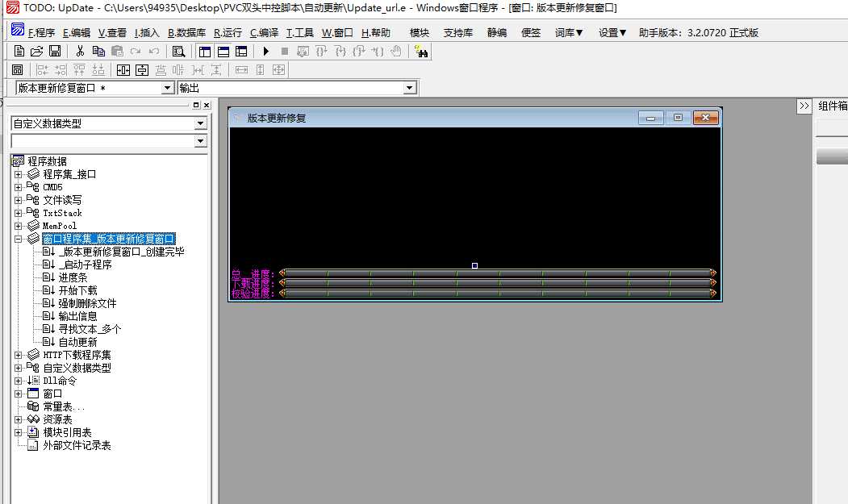
Task: Open the 版本更新修复窗口 component dropdown
Action: [168, 88]
